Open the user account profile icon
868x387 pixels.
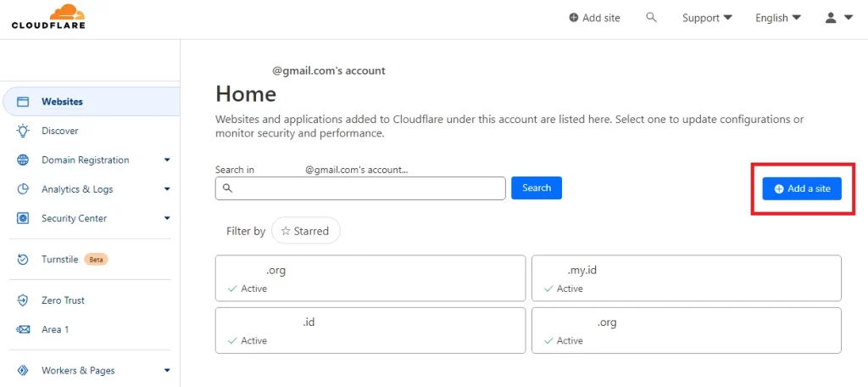(831, 18)
